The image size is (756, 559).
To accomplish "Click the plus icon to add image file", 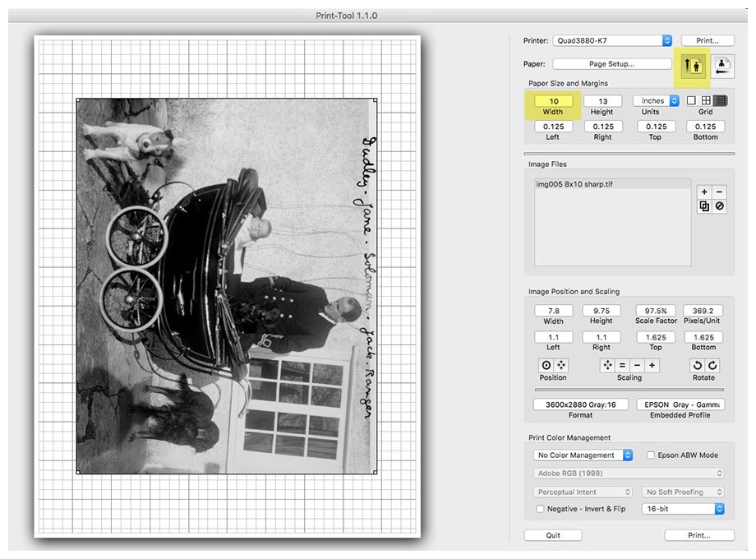I will (704, 192).
